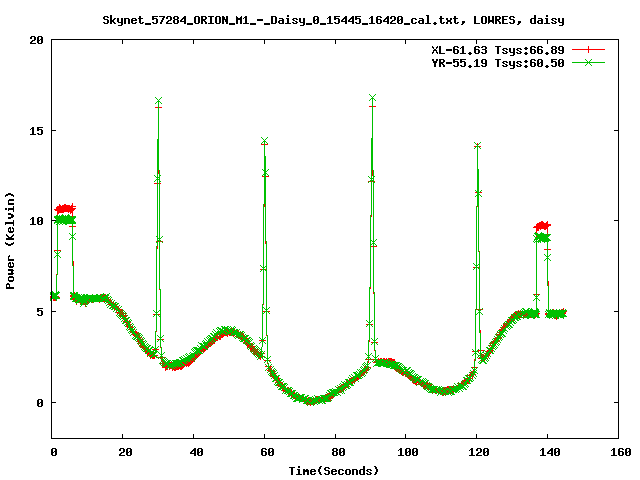The image size is (640, 480).
Task: Click the peak of the spike near 60 seconds
Action: pyautogui.click(x=264, y=141)
